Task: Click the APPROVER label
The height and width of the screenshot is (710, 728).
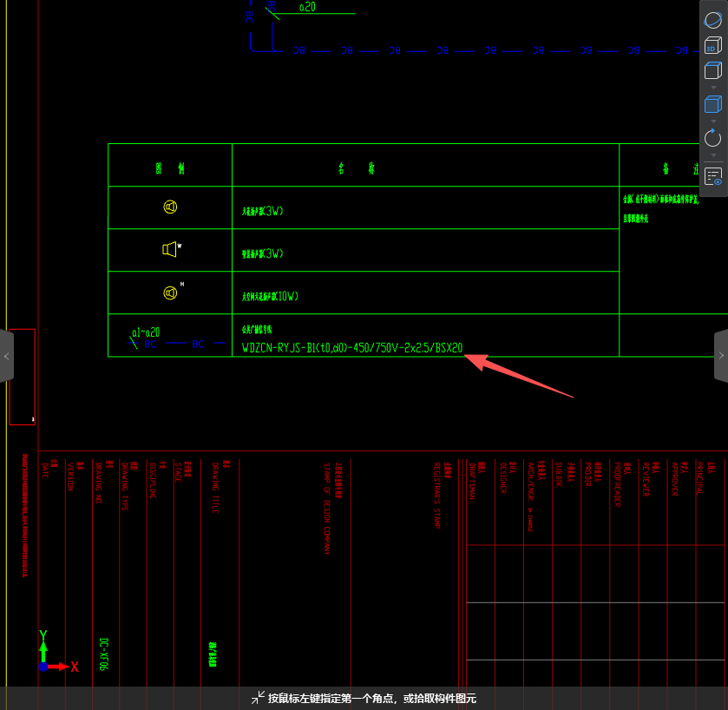Action: pos(675,479)
